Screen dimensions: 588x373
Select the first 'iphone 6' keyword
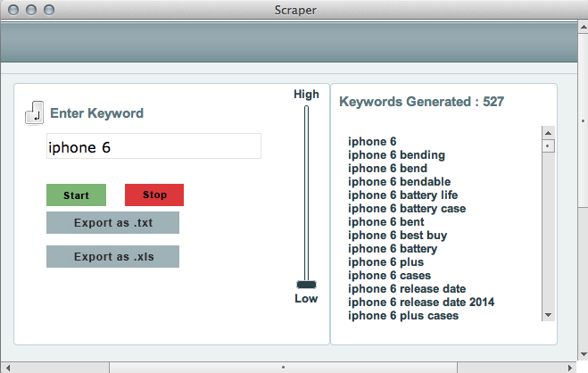(372, 142)
